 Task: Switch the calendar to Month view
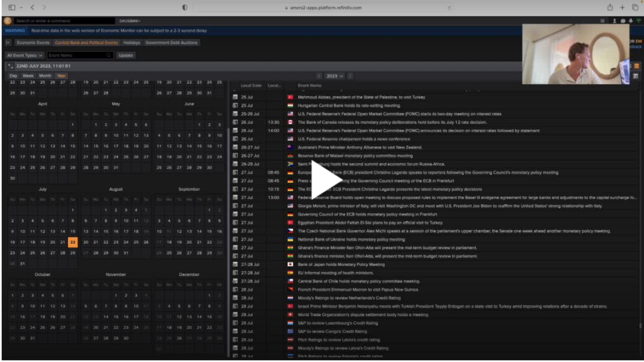point(45,76)
